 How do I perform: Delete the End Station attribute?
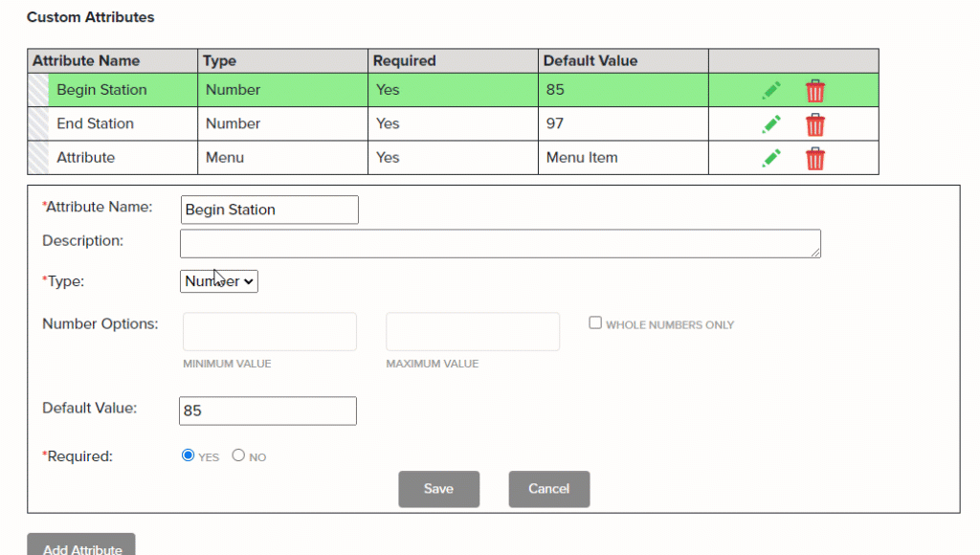coord(814,123)
